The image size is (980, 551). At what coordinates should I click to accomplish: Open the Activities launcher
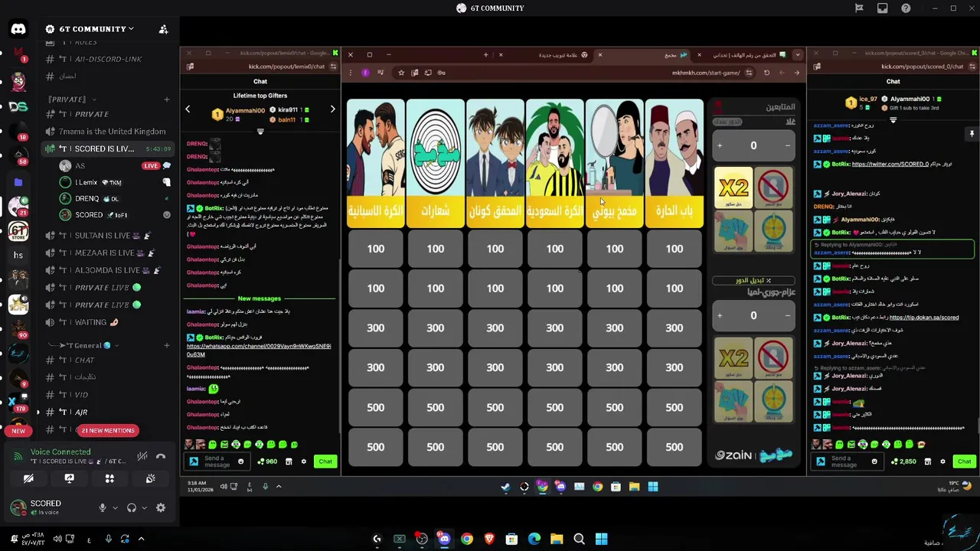click(109, 478)
